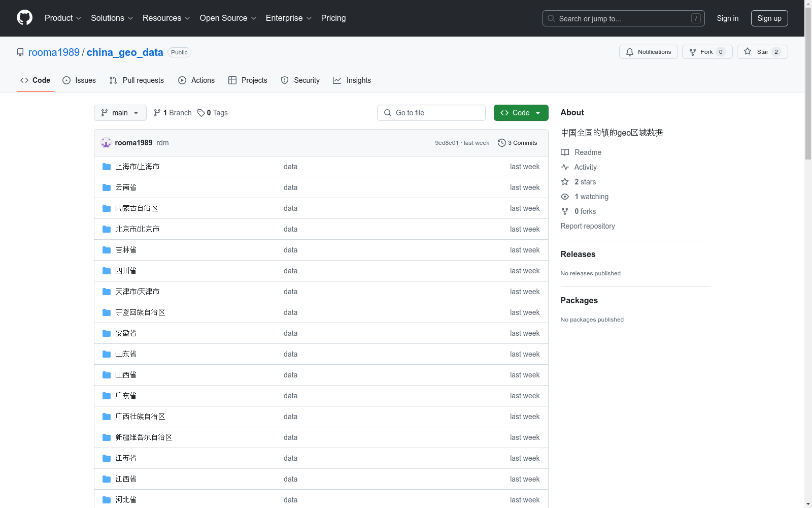Click the folder icon for 新疆维吾尔自治区

[107, 437]
